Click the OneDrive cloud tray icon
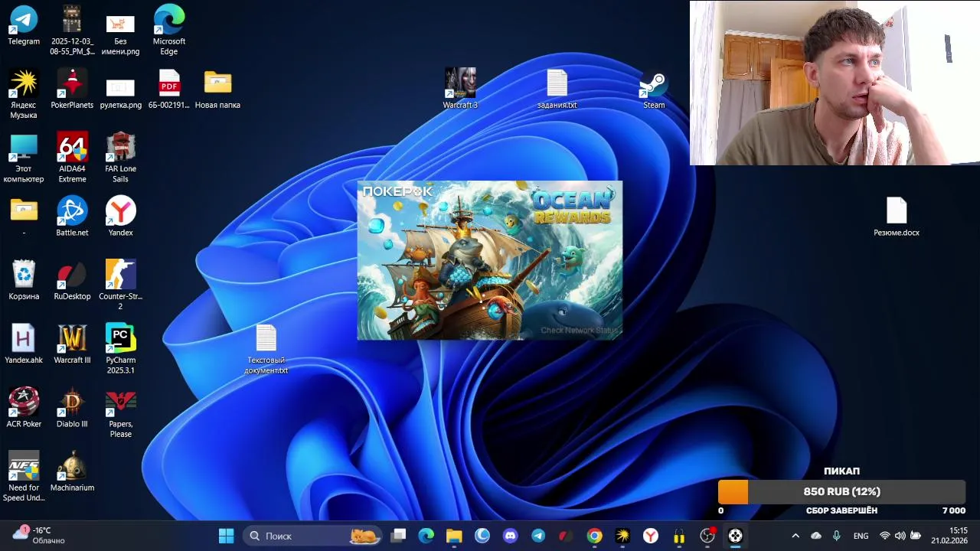Screen dimensions: 980x551 tap(816, 536)
